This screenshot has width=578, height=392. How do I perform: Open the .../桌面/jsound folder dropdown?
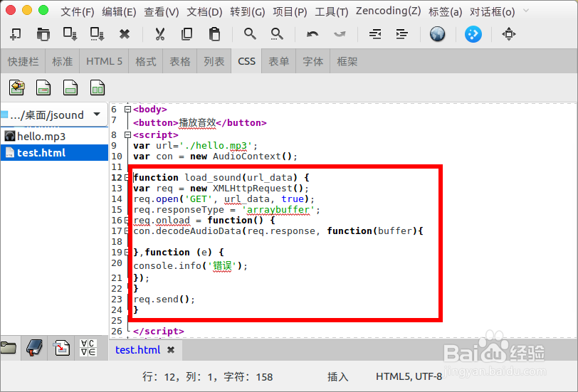click(54, 115)
